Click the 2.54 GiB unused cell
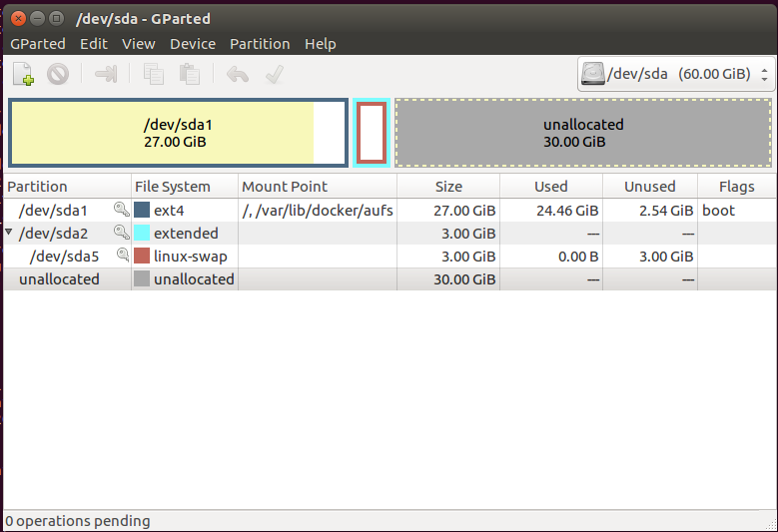Viewport: 778px width, 532px height. click(666, 211)
